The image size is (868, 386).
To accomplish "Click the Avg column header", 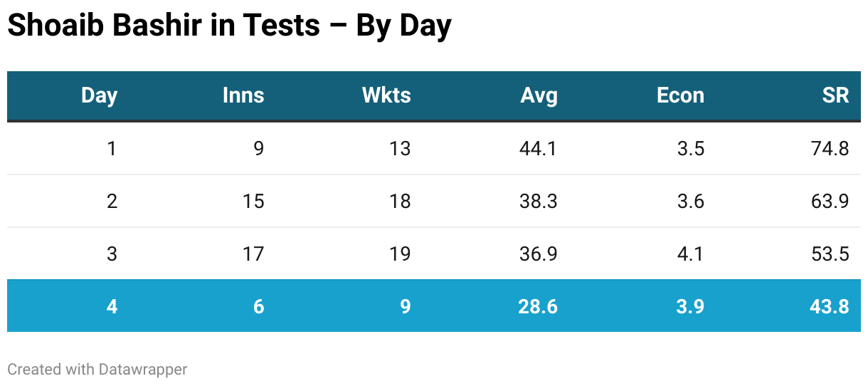I will point(539,95).
